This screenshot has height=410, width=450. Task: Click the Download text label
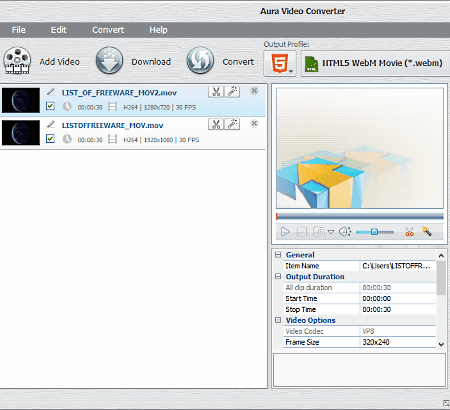click(151, 62)
